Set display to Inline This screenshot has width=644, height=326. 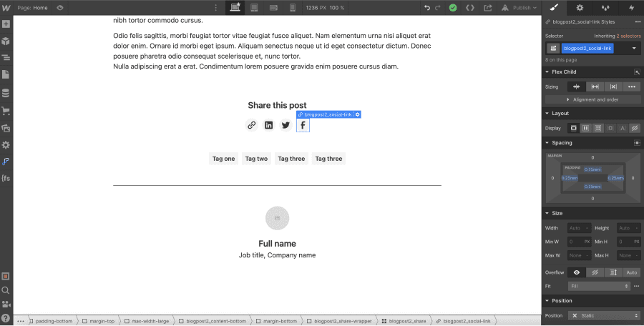click(x=623, y=128)
